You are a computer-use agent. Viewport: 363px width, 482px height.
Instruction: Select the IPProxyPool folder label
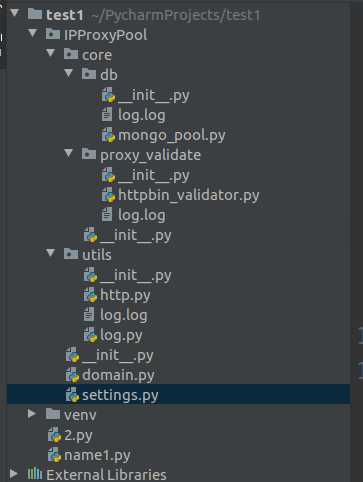105,35
